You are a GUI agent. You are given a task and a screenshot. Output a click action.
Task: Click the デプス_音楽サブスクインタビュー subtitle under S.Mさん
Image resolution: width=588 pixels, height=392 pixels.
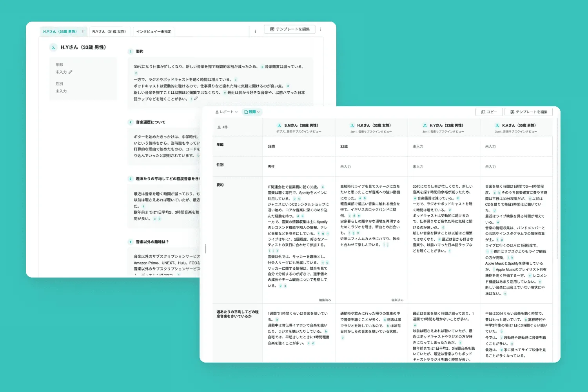299,132
